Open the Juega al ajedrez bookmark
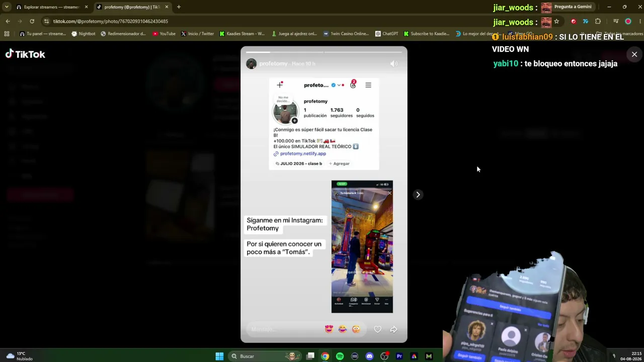644x362 pixels. point(294,34)
